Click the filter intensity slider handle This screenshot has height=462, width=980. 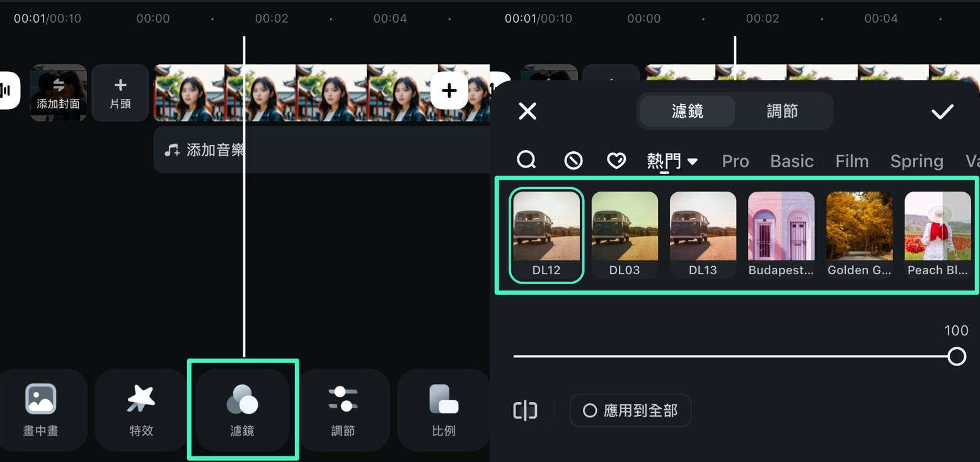pos(957,356)
